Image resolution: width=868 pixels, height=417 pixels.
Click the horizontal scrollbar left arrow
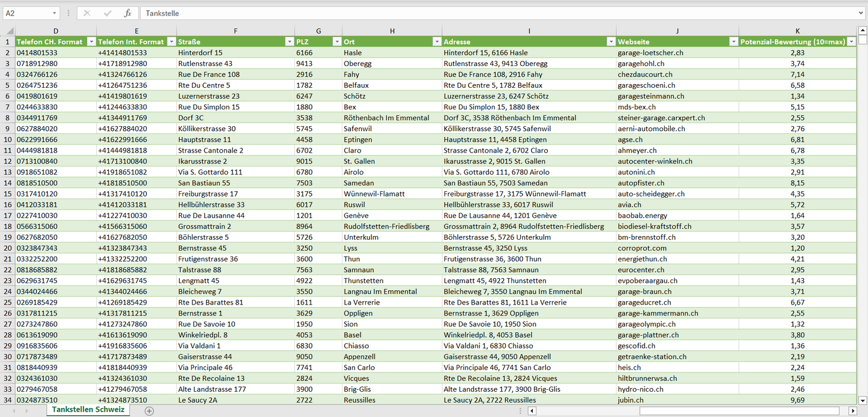(x=532, y=411)
